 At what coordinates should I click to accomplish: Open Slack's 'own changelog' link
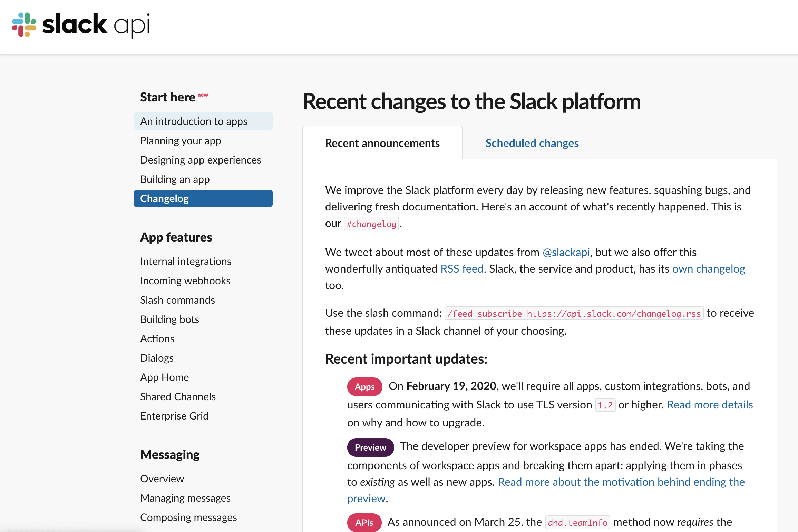(709, 269)
